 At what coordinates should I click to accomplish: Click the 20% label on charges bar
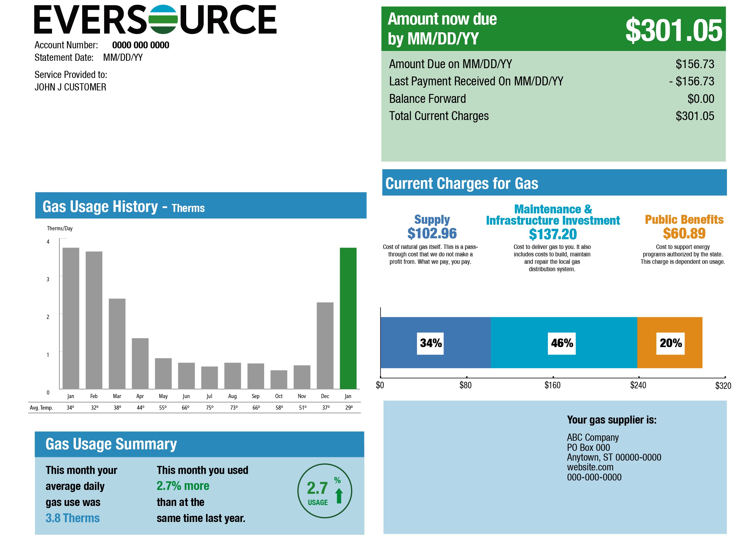coord(670,343)
